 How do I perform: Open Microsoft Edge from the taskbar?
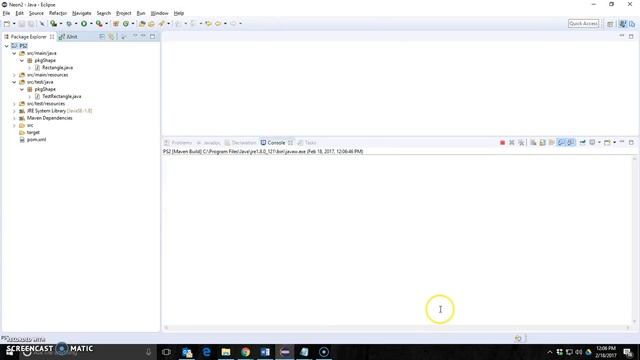206,352
